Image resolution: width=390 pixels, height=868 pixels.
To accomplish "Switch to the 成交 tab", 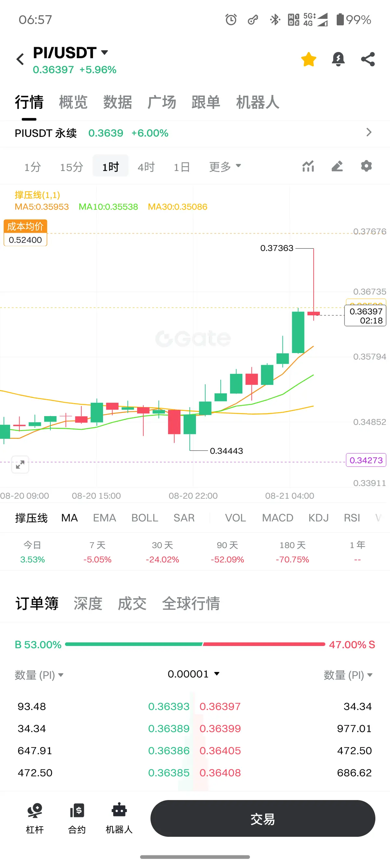I will [x=132, y=603].
